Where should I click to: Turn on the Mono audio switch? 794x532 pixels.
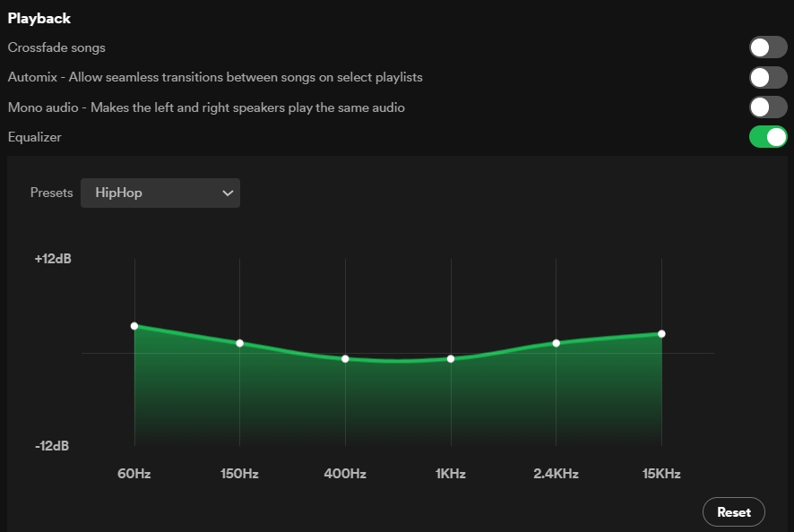[x=768, y=107]
